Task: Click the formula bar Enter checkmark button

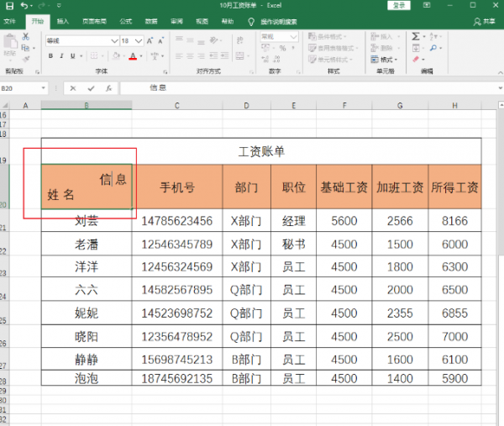Action: point(92,88)
